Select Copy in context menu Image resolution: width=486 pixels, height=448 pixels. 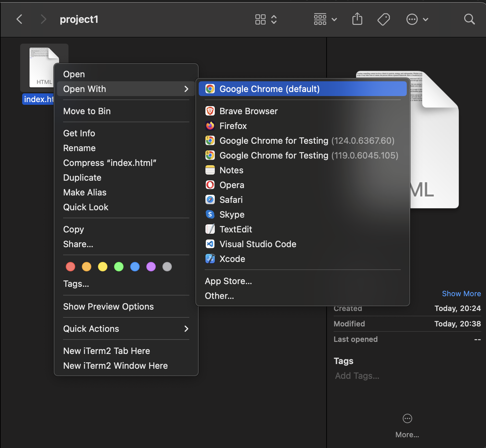[126, 229]
